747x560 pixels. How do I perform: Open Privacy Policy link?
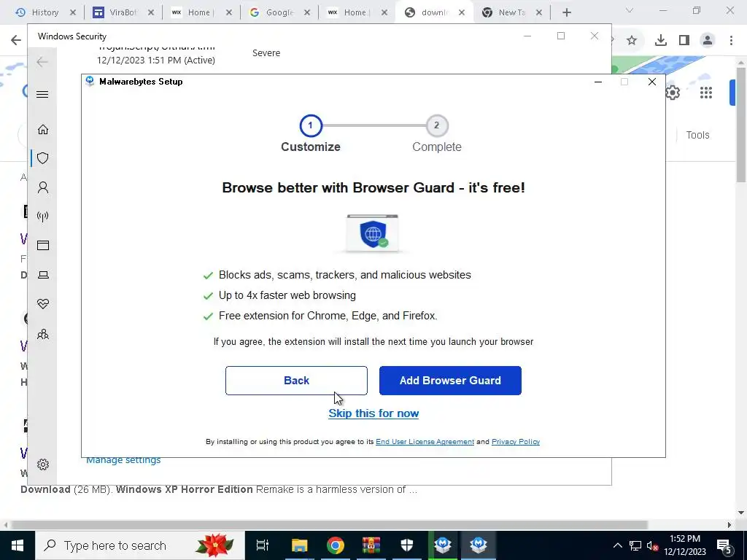point(516,442)
